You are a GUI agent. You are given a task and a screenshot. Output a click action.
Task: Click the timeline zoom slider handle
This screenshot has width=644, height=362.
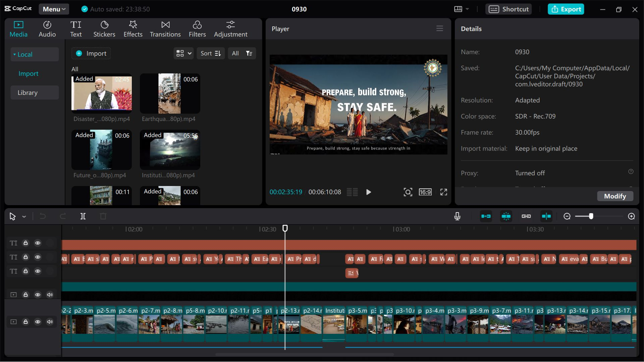pyautogui.click(x=591, y=216)
